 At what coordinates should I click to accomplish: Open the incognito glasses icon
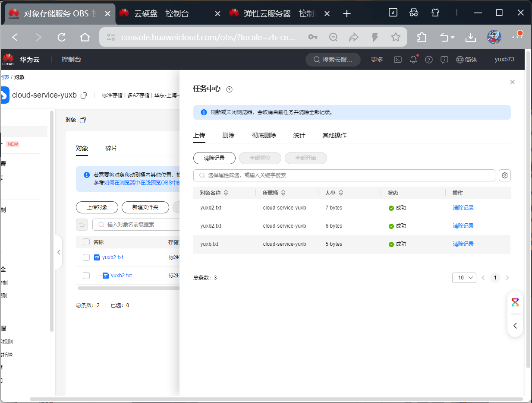(414, 13)
